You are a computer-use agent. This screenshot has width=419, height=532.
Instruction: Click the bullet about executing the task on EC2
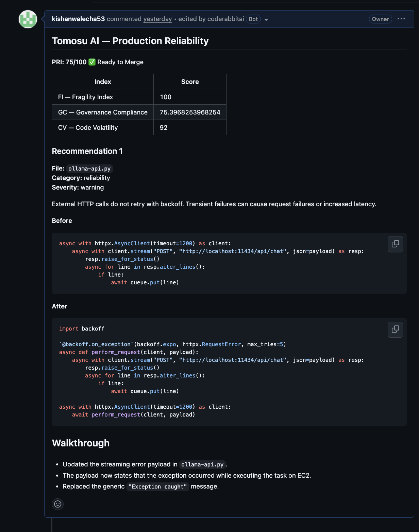[x=187, y=476]
